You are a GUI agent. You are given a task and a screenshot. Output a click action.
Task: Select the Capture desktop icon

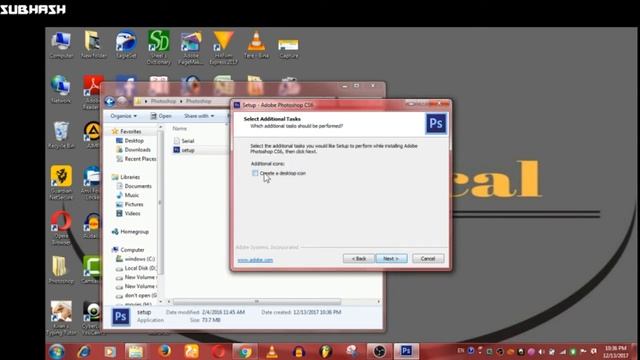click(289, 48)
